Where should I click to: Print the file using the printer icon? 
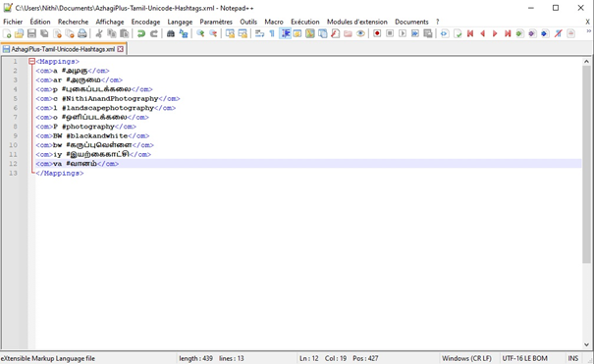[x=82, y=33]
